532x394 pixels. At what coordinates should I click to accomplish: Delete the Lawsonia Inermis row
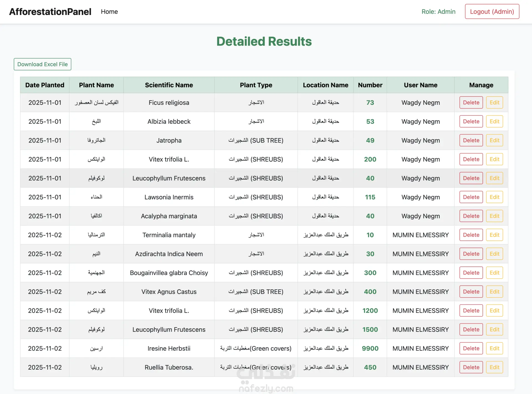click(x=471, y=197)
